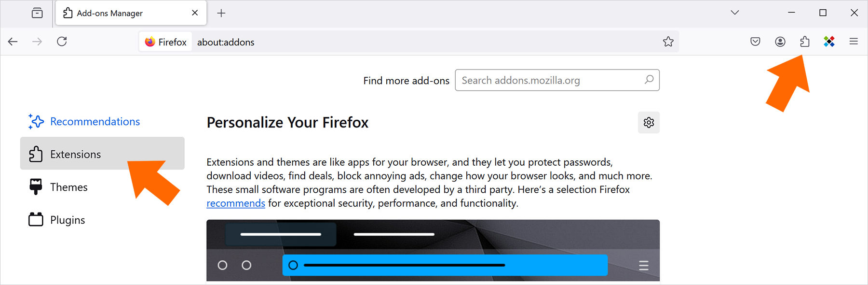
Task: Click the Save to Pocket icon
Action: pyautogui.click(x=755, y=42)
